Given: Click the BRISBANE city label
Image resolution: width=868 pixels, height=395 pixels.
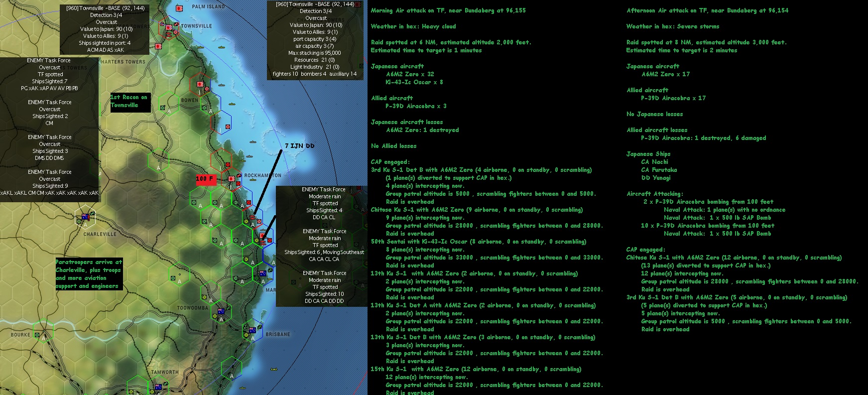Looking at the screenshot, I should 278,334.
